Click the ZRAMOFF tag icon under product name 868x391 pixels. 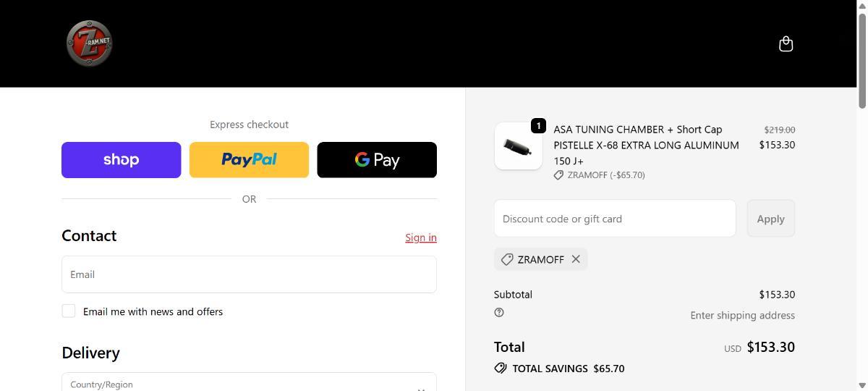click(558, 175)
